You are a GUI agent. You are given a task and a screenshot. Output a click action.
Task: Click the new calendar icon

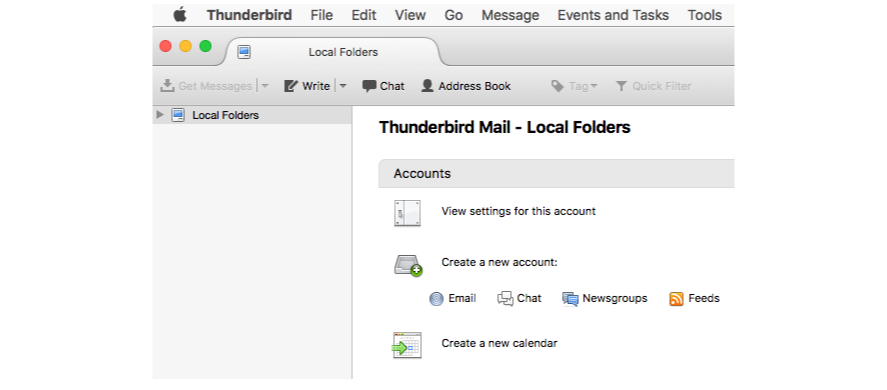click(x=407, y=345)
